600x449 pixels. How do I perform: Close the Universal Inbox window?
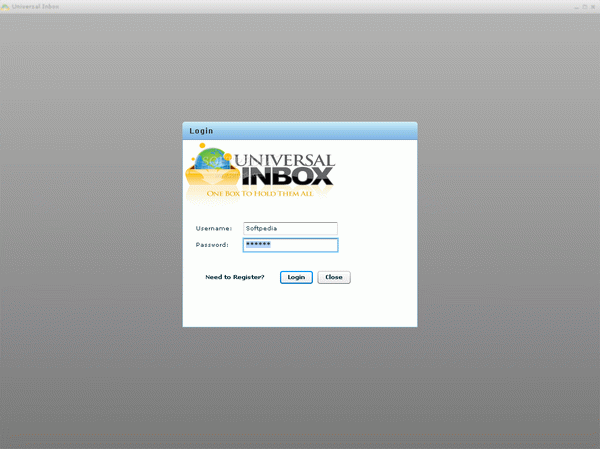(593, 7)
